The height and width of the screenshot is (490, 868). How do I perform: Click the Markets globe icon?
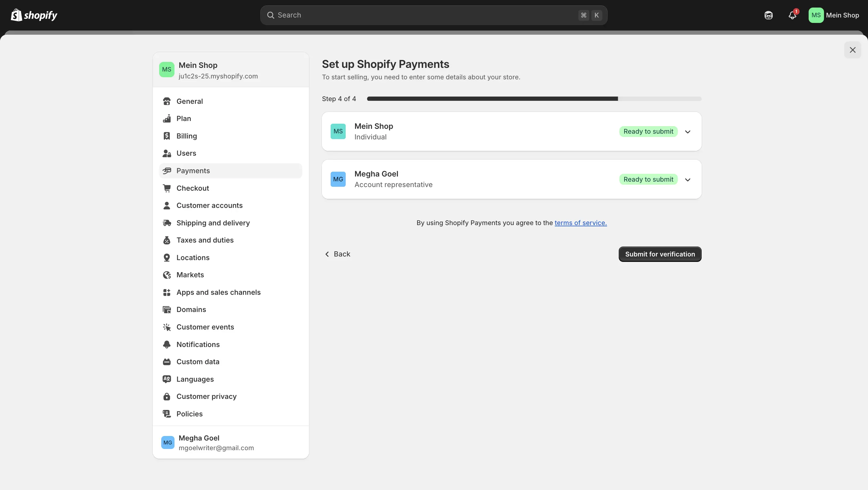[x=167, y=275]
